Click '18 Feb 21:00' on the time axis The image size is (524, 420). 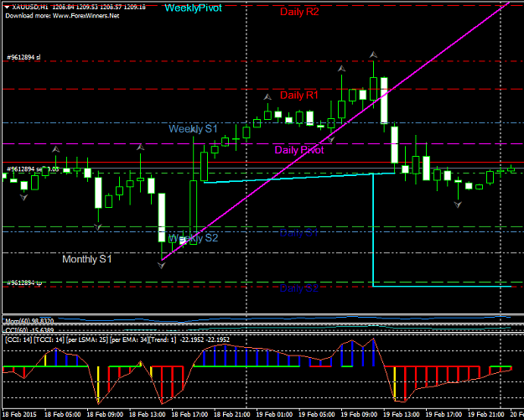232,415
